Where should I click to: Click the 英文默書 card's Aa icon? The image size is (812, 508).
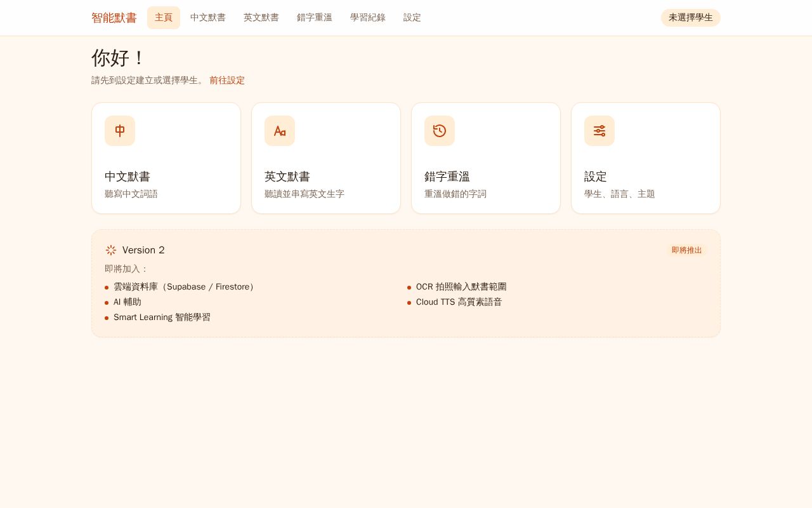pyautogui.click(x=280, y=131)
